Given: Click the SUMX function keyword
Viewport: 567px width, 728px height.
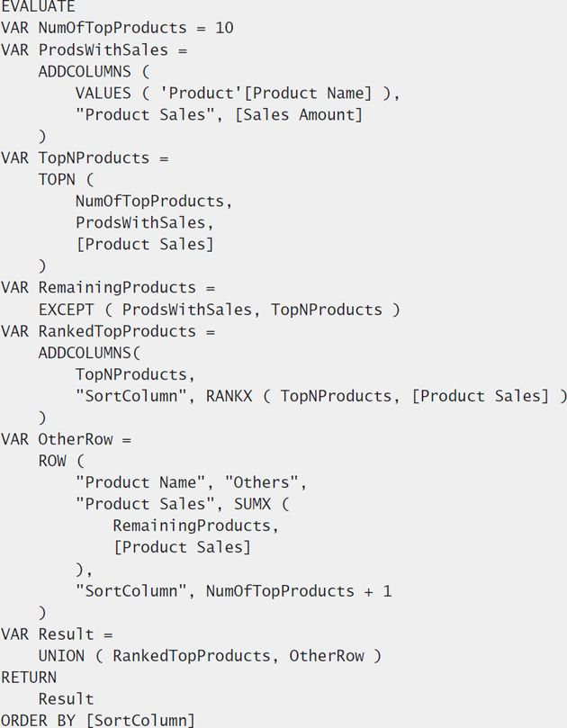Looking at the screenshot, I should coord(252,504).
